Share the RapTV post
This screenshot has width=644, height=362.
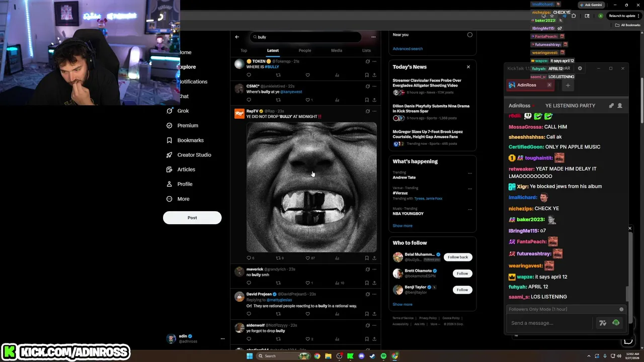(374, 258)
